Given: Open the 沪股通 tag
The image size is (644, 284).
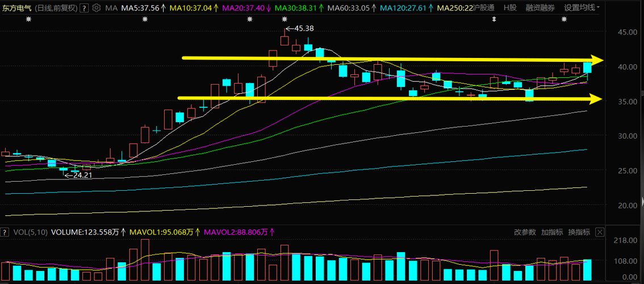Looking at the screenshot, I should click(484, 8).
